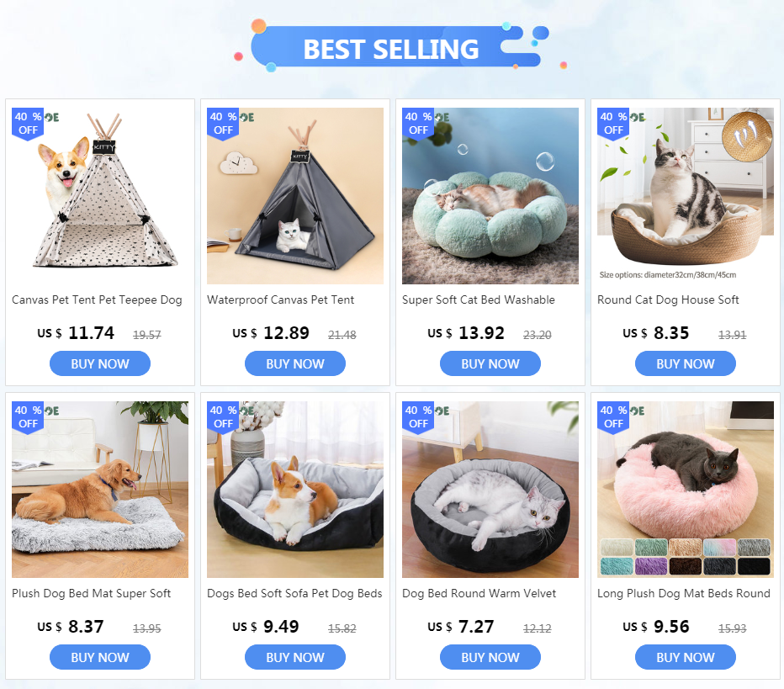Open the Plush Dog Bed Mat Super Soft link
This screenshot has width=784, height=689.
(x=91, y=593)
